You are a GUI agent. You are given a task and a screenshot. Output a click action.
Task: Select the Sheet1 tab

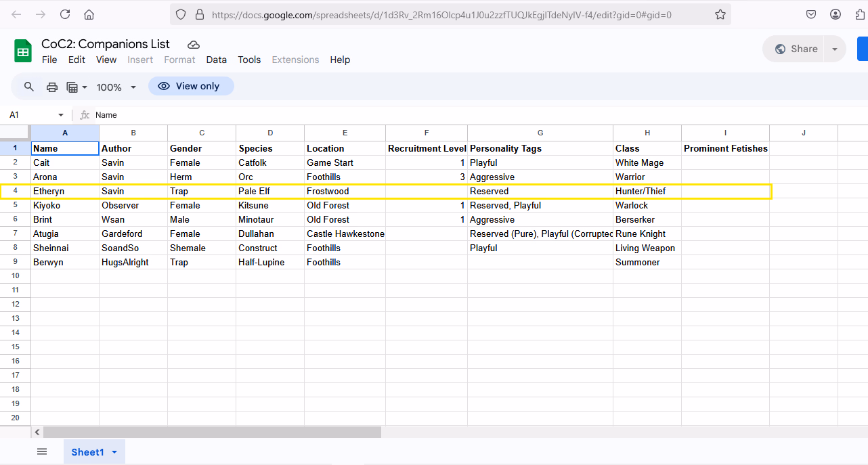coord(87,451)
